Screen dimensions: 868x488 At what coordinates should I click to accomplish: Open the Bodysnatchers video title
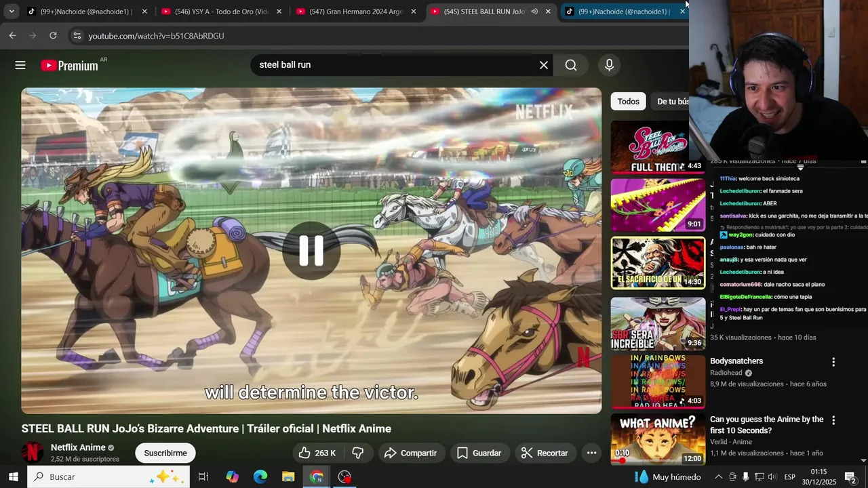(736, 361)
